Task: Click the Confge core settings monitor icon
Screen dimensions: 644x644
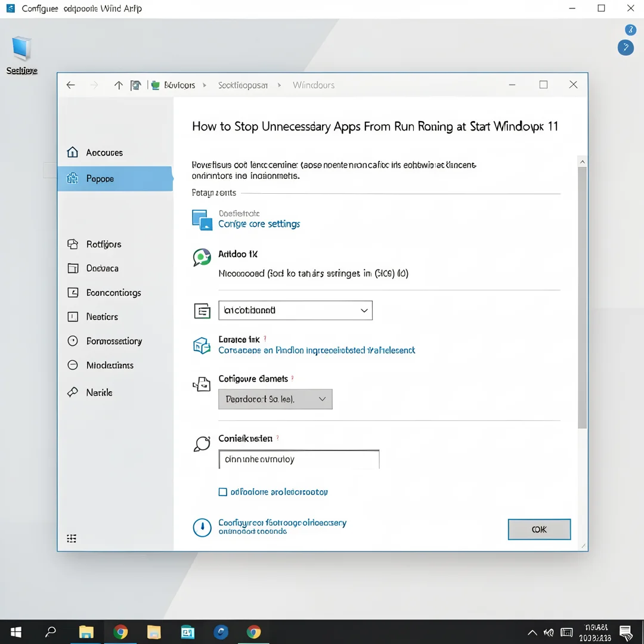Action: (x=202, y=219)
